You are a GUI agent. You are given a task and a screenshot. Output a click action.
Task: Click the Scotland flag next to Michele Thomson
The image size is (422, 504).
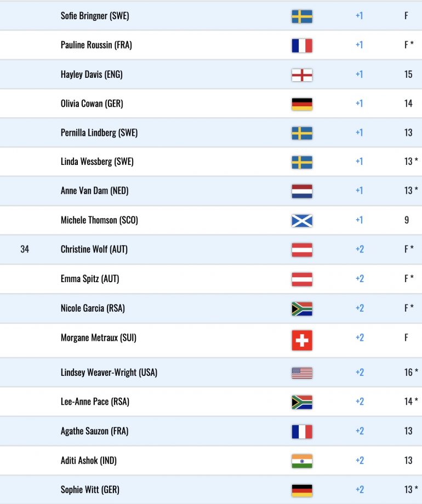click(x=302, y=220)
